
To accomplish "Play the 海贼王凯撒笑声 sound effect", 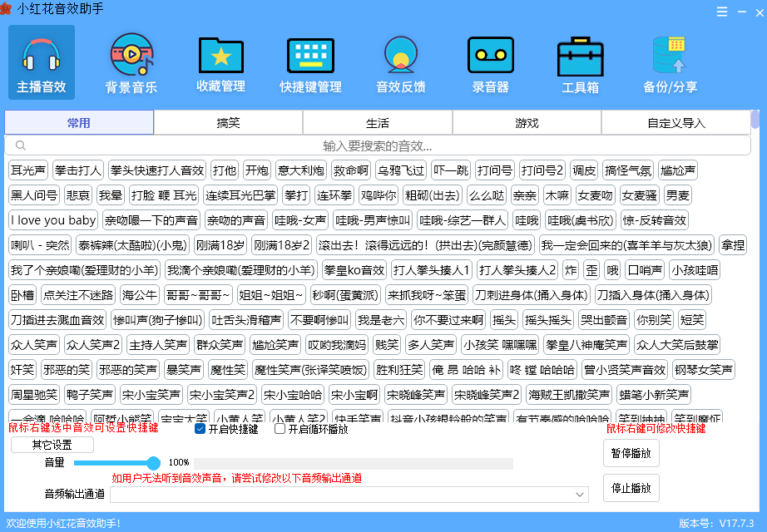I will point(569,395).
